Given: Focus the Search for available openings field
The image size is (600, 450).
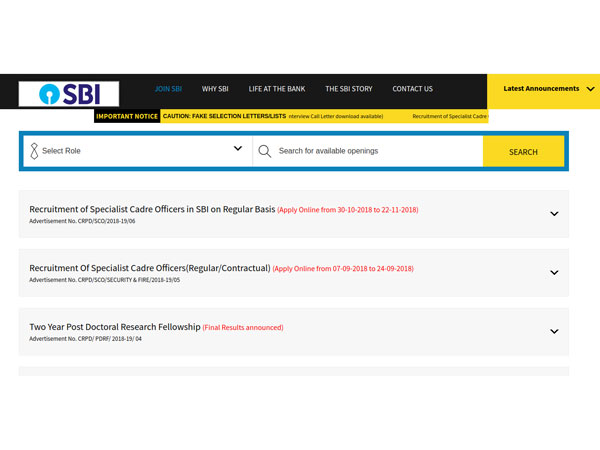Looking at the screenshot, I should point(368,151).
